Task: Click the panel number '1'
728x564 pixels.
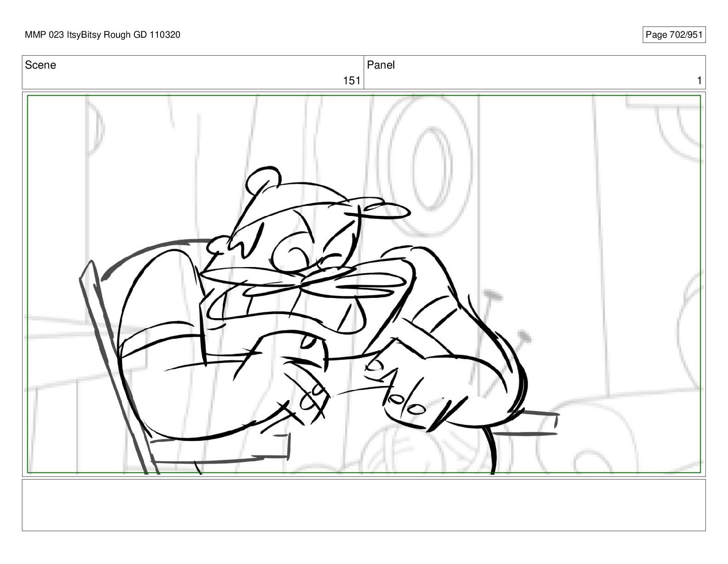Action: 699,81
